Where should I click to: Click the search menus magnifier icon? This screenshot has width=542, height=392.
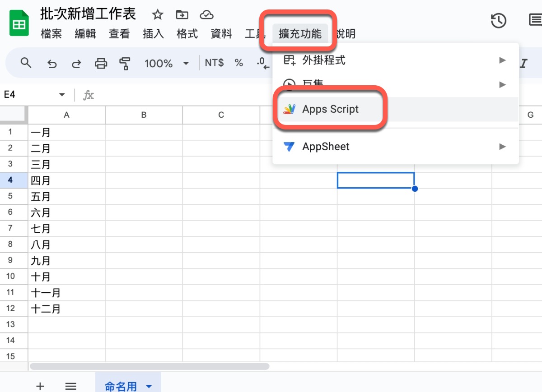click(x=26, y=63)
